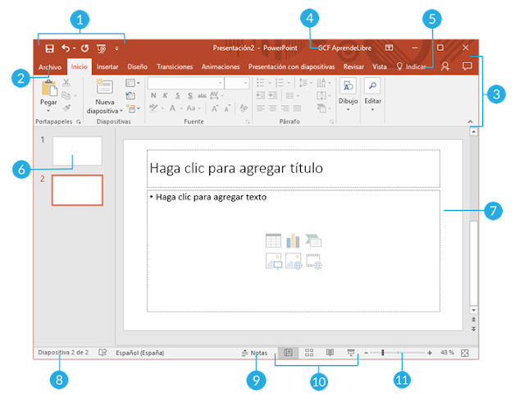The width and height of the screenshot is (524, 420).
Task: Insert table icon in content placeholder
Action: point(273,240)
